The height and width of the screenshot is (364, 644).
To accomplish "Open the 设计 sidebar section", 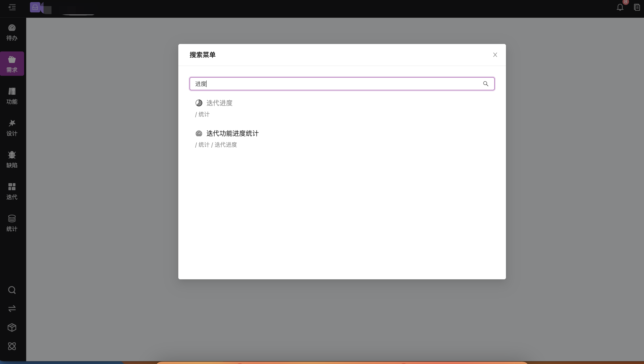I will click(12, 127).
